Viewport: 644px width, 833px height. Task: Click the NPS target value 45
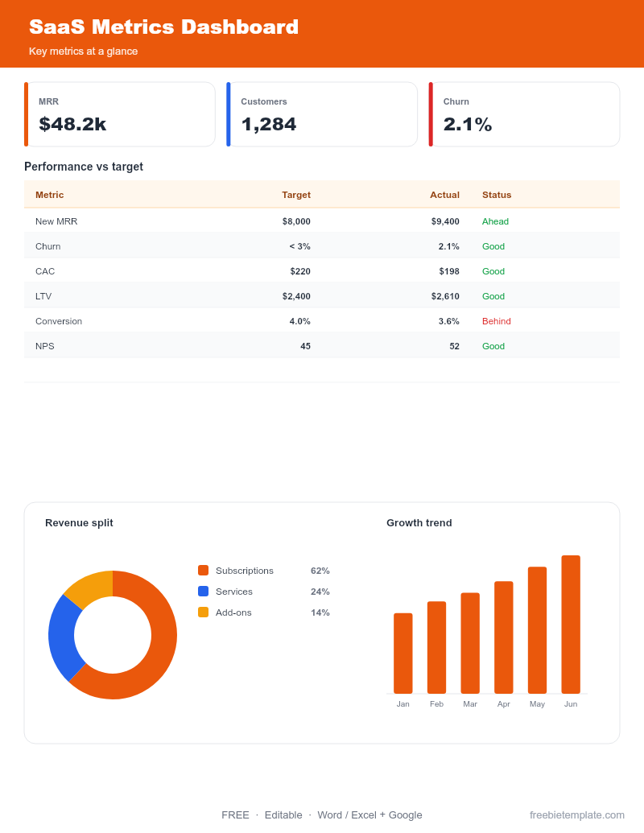tap(306, 346)
